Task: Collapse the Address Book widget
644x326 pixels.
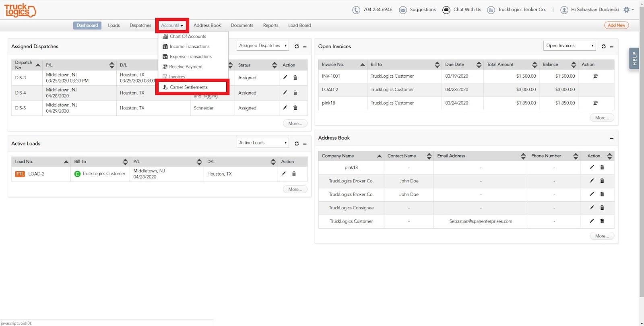Action: point(612,138)
